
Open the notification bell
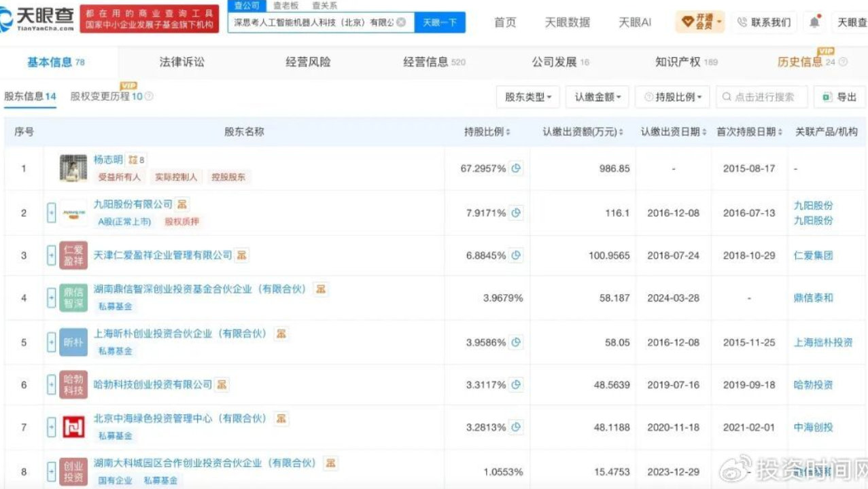click(x=814, y=22)
